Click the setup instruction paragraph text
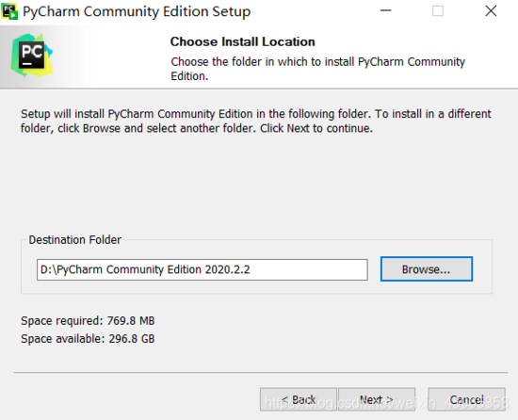 coord(255,121)
